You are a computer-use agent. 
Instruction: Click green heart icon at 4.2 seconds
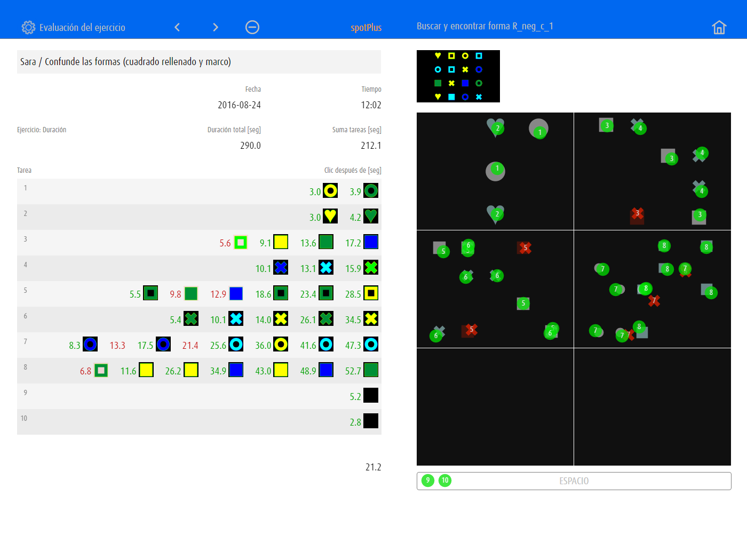click(371, 216)
